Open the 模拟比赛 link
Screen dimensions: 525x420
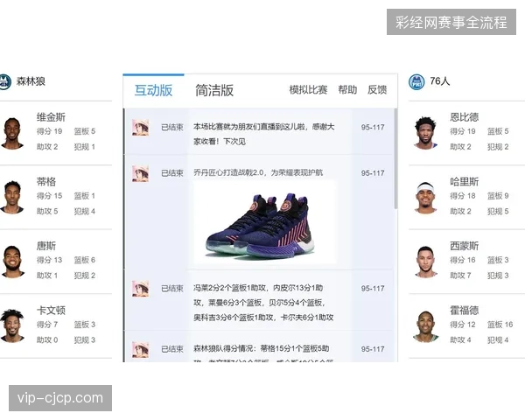(308, 90)
